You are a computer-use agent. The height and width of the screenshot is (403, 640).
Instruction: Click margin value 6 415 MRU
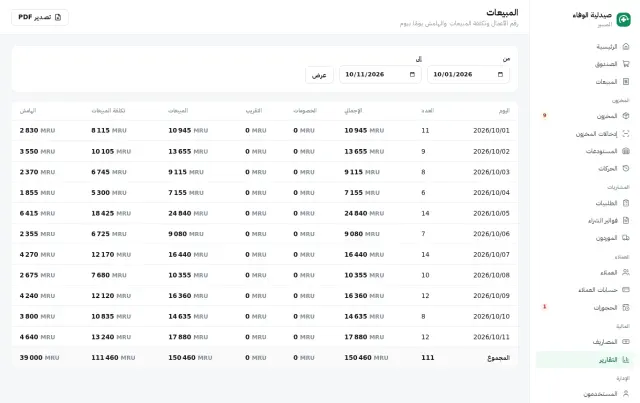click(x=37, y=213)
